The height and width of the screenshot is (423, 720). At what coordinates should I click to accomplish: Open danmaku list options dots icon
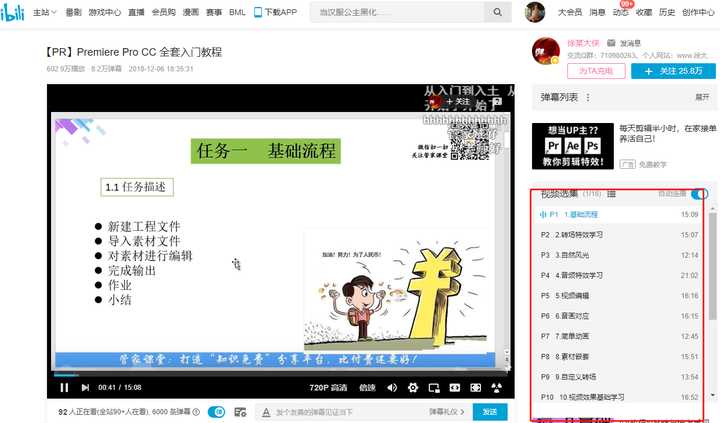[588, 97]
